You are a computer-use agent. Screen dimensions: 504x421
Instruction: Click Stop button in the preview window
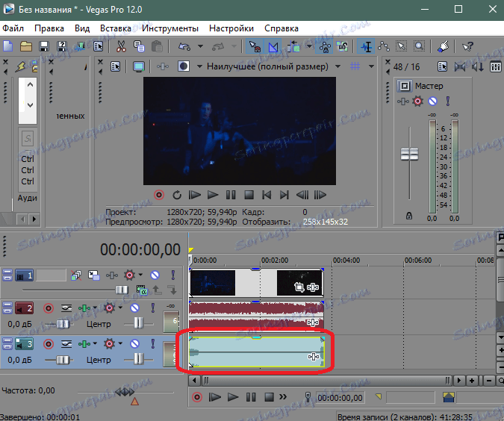point(248,195)
